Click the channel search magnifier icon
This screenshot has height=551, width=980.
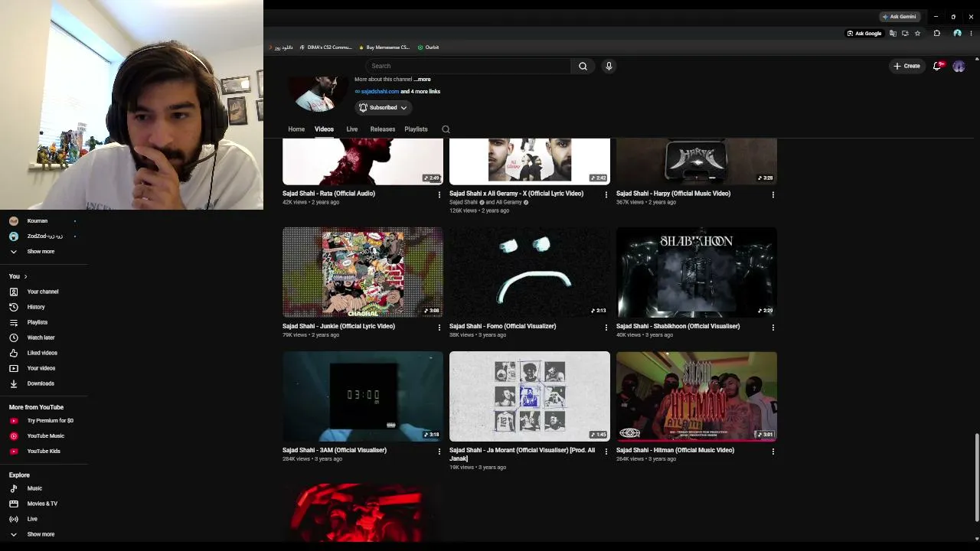pyautogui.click(x=446, y=129)
